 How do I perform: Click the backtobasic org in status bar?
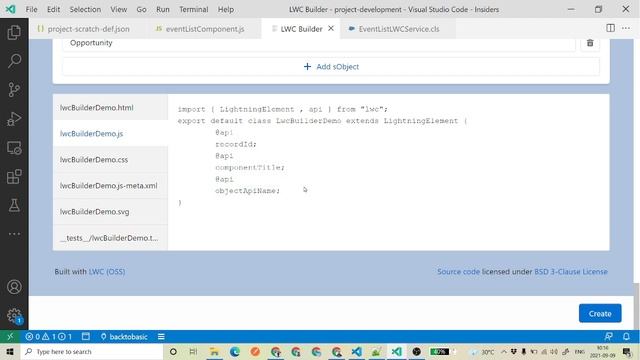pyautogui.click(x=124, y=337)
